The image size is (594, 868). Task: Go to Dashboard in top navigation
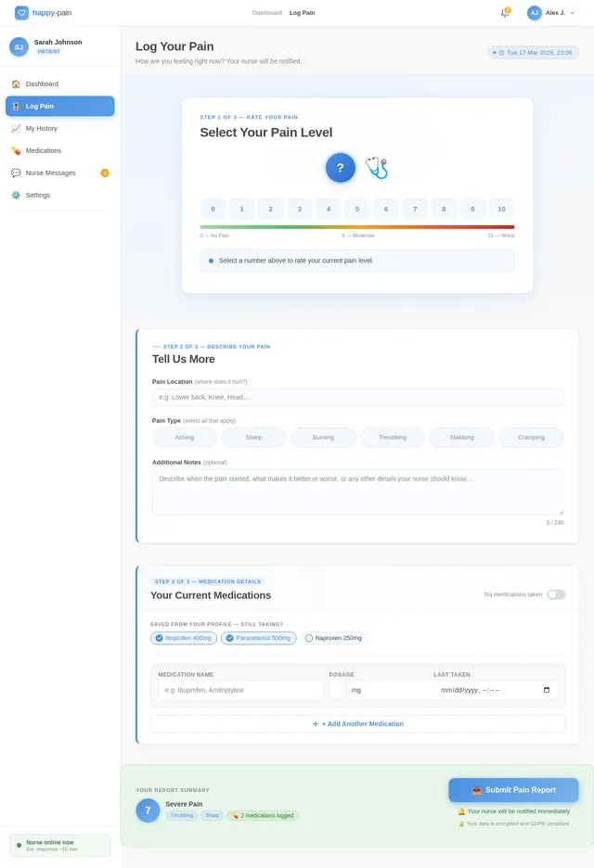click(266, 13)
